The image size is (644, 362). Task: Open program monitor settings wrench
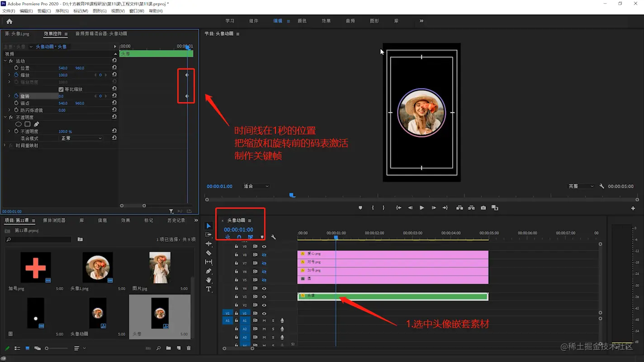point(602,186)
